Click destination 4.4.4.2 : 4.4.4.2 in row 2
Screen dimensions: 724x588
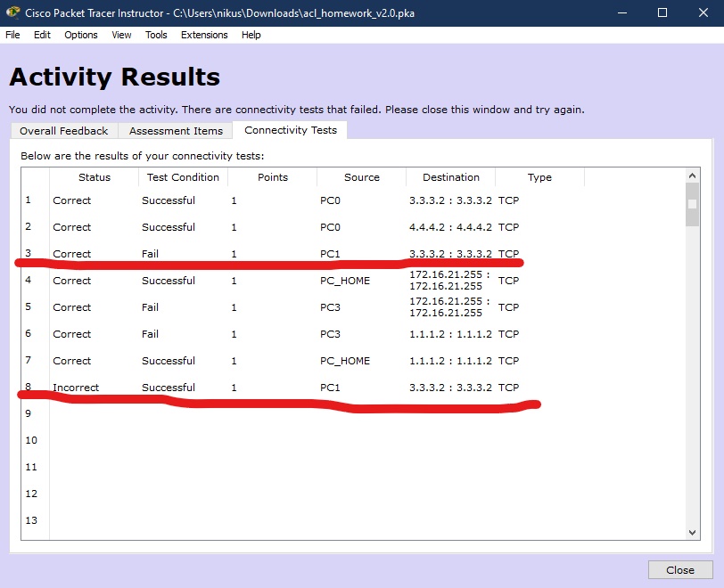pos(450,227)
